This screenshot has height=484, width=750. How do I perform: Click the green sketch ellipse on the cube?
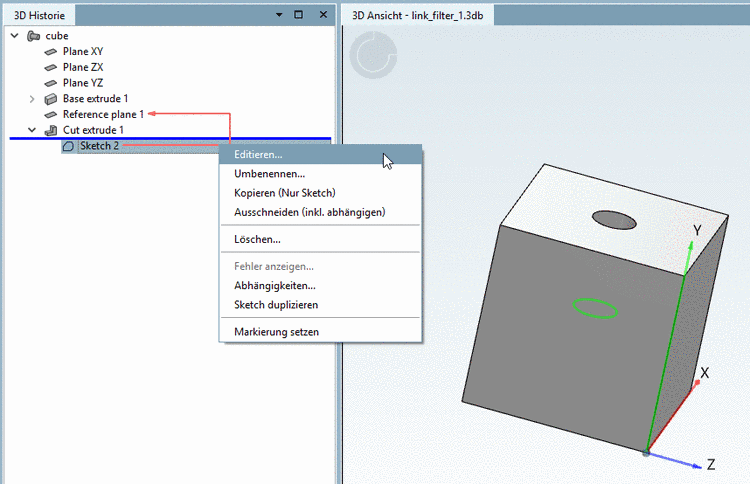coord(595,308)
